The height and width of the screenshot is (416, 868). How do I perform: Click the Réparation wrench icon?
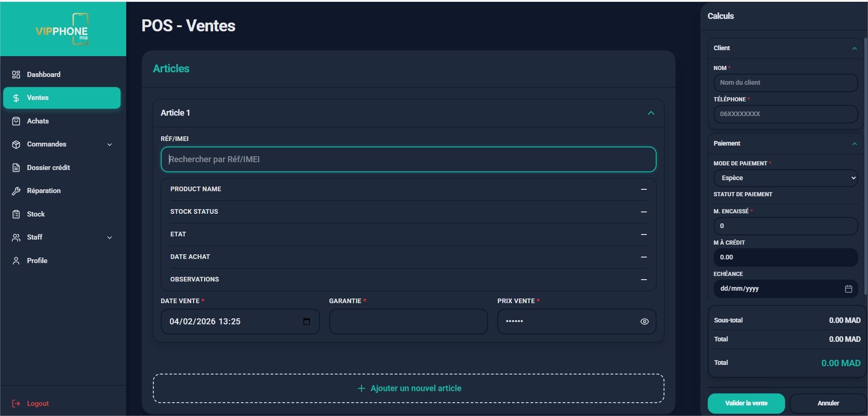coord(16,191)
